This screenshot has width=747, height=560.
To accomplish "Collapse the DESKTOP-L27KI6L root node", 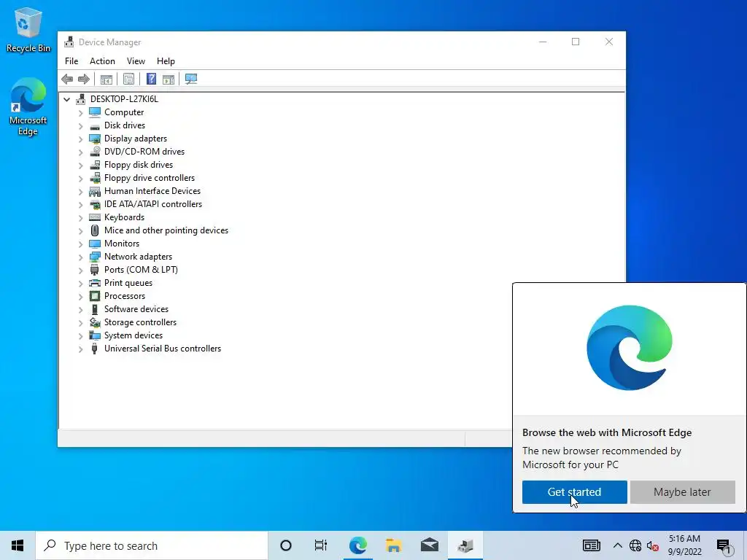I will point(67,99).
